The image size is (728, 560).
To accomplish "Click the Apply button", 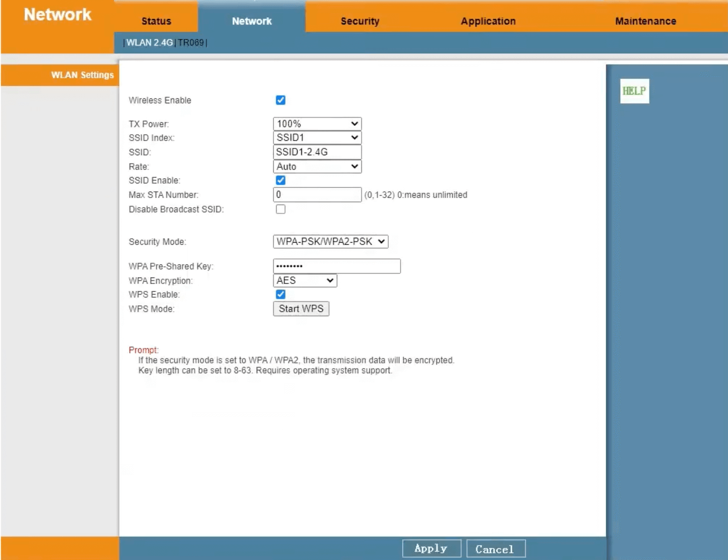I will [x=431, y=549].
